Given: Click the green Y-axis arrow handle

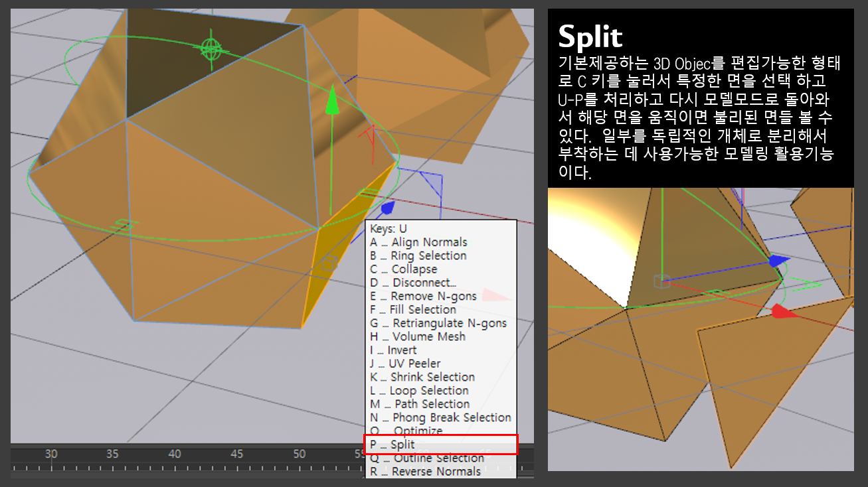Looking at the screenshot, I should click(332, 102).
